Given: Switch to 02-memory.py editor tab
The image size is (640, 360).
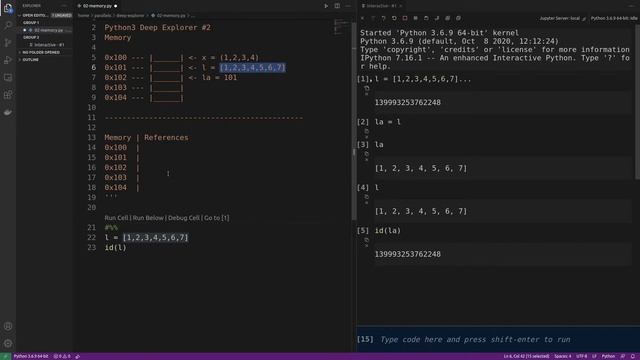Looking at the screenshot, I should coord(97,6).
